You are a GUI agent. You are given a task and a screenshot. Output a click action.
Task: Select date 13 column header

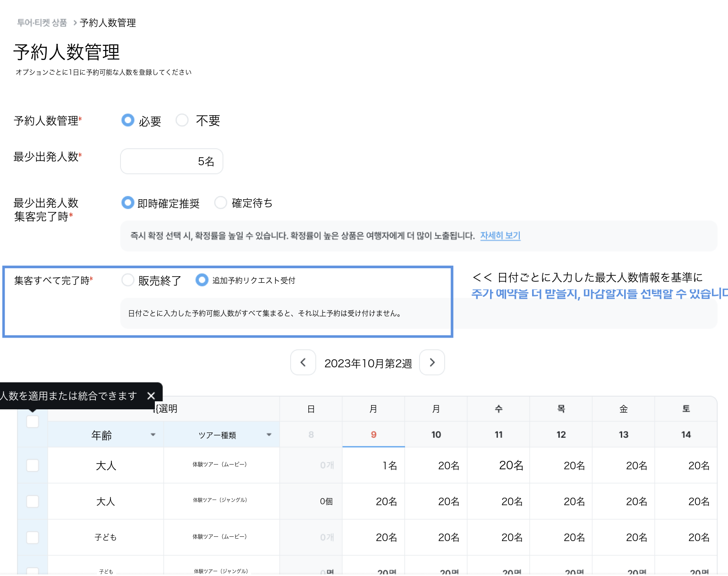624,434
